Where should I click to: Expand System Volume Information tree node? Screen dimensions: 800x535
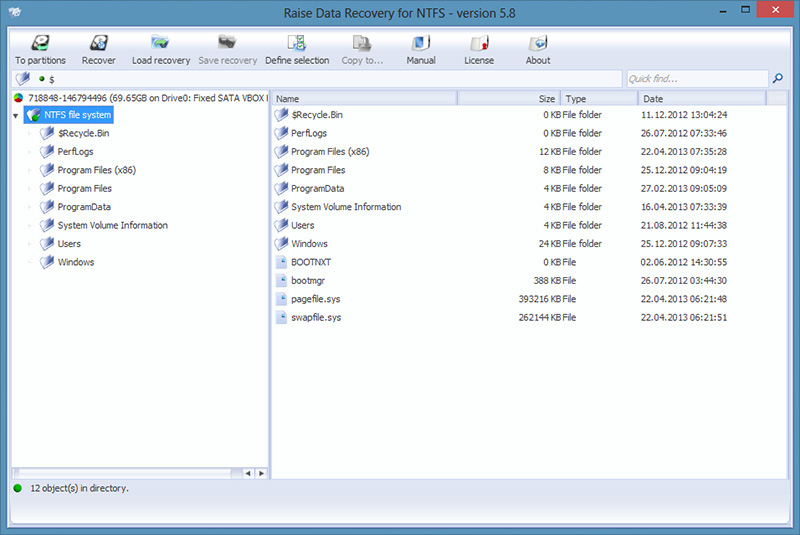point(30,225)
